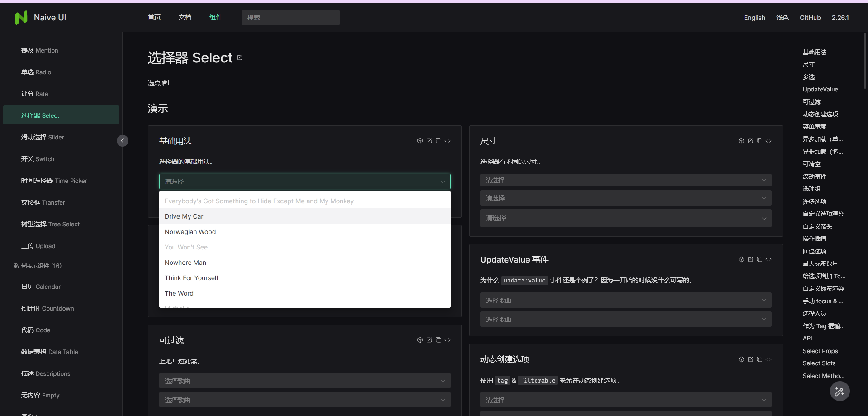
Task: Copy code of the 动态创建选项 demo
Action: point(759,359)
